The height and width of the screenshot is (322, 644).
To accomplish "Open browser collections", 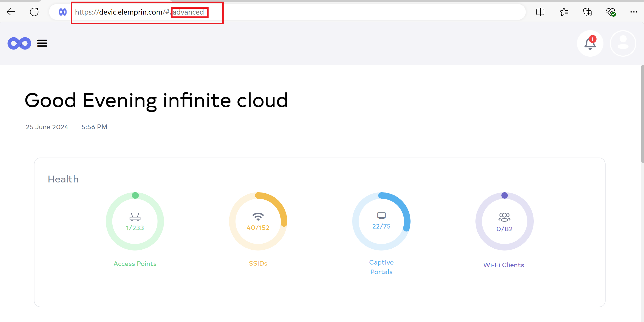I will point(587,12).
